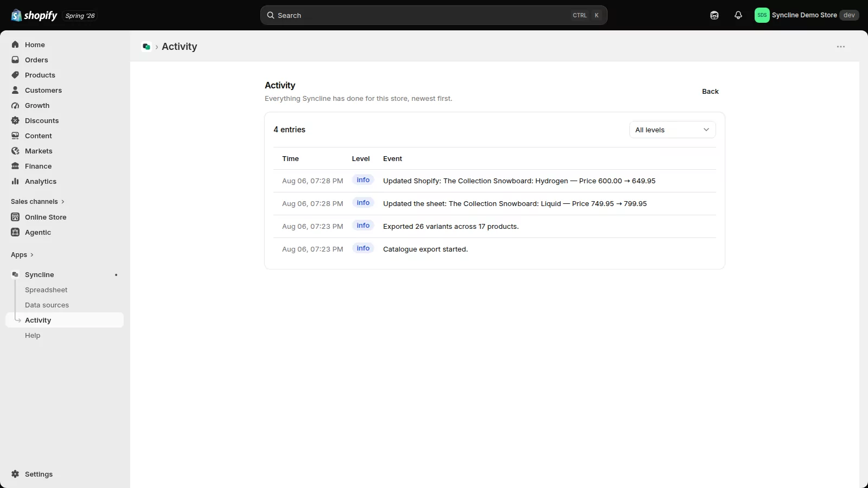Click the Syncline breadcrumb icon beside Activity
The image size is (868, 488).
pyautogui.click(x=146, y=47)
